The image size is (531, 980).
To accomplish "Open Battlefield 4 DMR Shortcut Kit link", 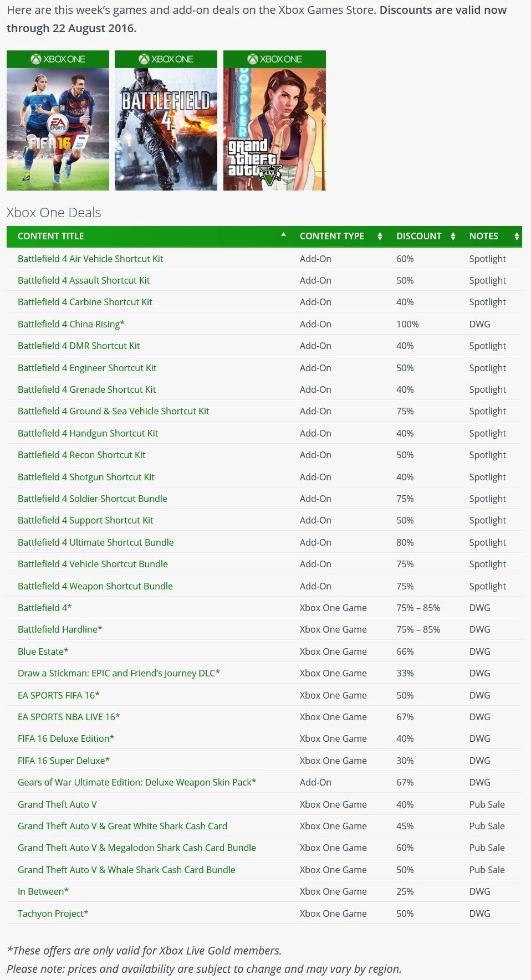I will coord(79,346).
